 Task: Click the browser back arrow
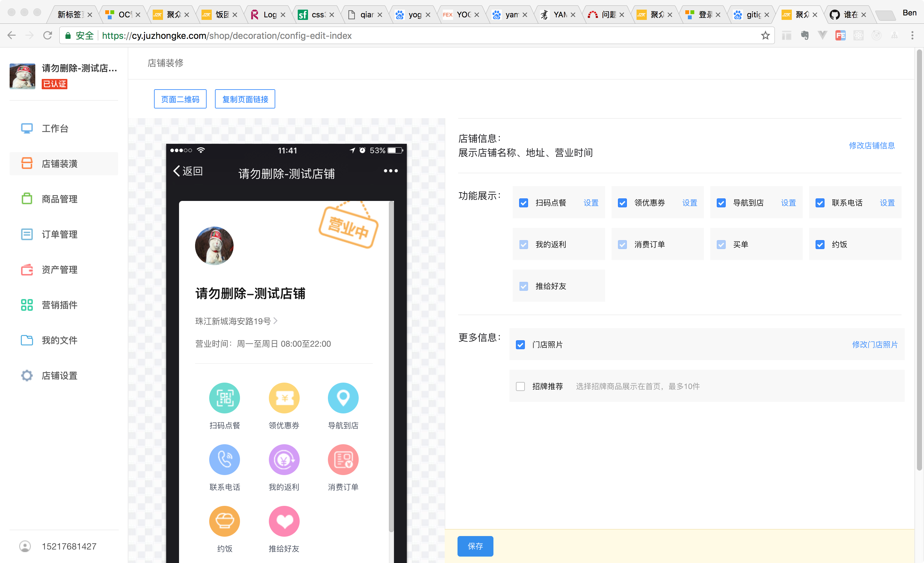point(12,35)
